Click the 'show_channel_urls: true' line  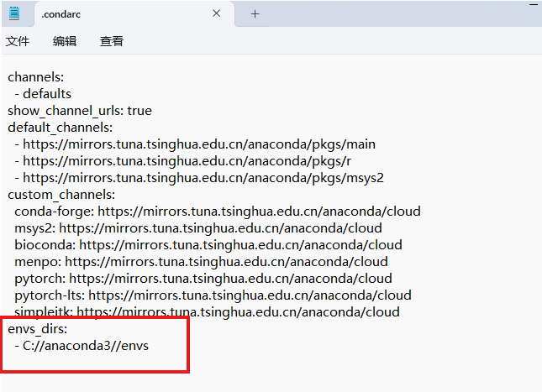[x=80, y=111]
